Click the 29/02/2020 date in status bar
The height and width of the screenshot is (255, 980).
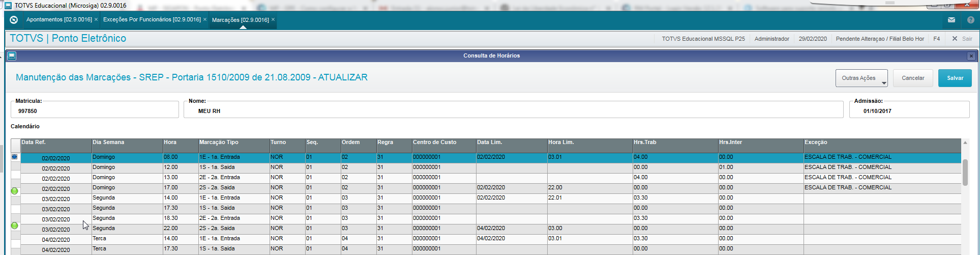tap(813, 39)
